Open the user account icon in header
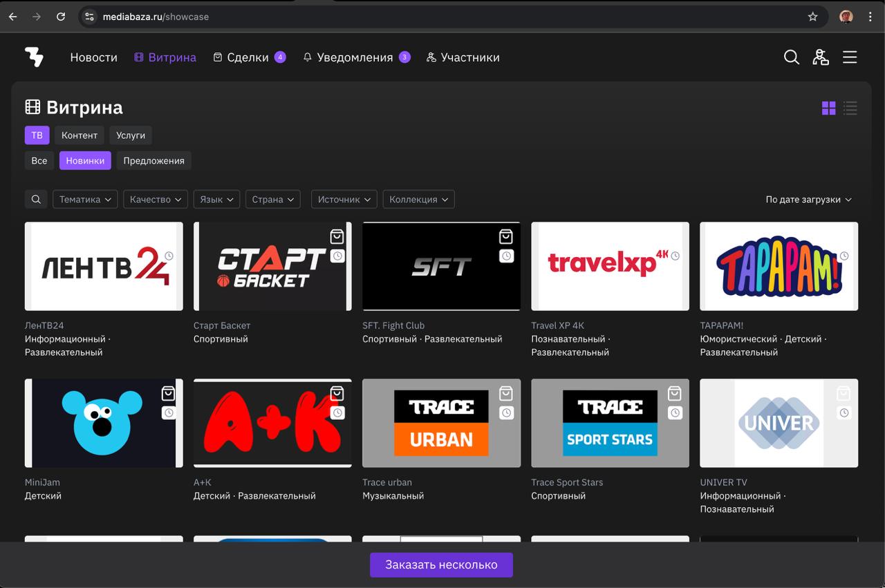The height and width of the screenshot is (588, 885). [x=821, y=57]
